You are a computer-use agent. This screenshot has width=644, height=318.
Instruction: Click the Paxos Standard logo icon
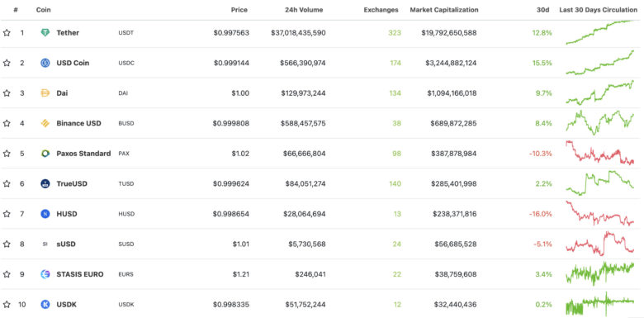(45, 154)
